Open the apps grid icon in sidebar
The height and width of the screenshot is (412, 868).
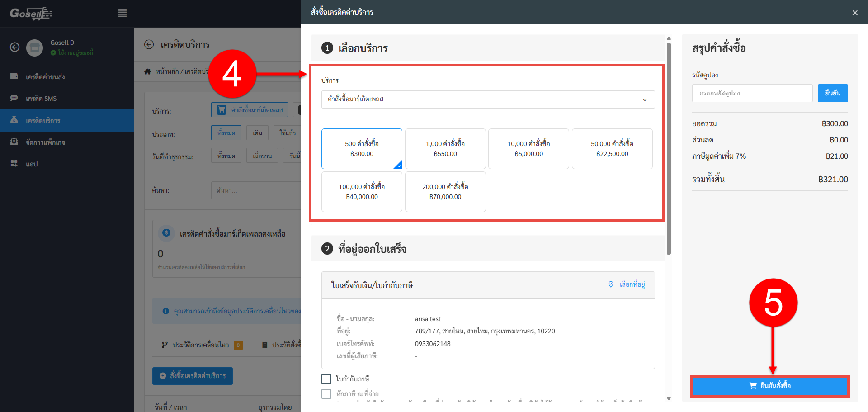tap(14, 164)
